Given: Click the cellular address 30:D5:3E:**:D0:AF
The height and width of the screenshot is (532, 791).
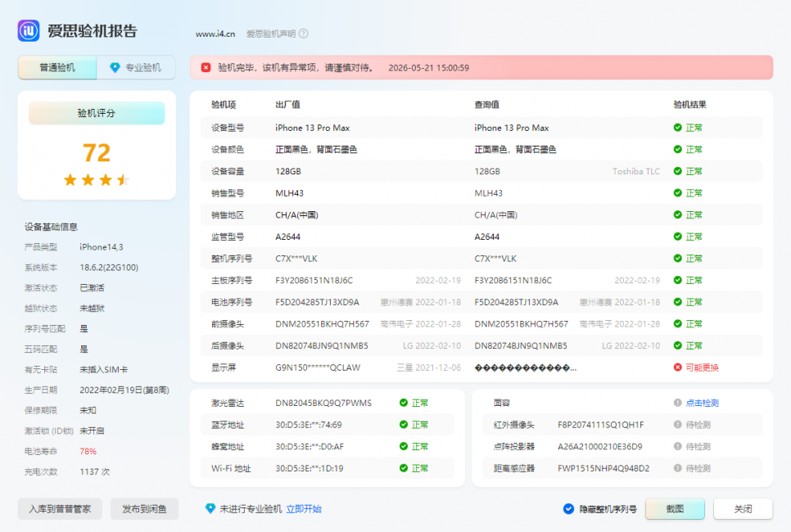Looking at the screenshot, I should pyautogui.click(x=310, y=447).
